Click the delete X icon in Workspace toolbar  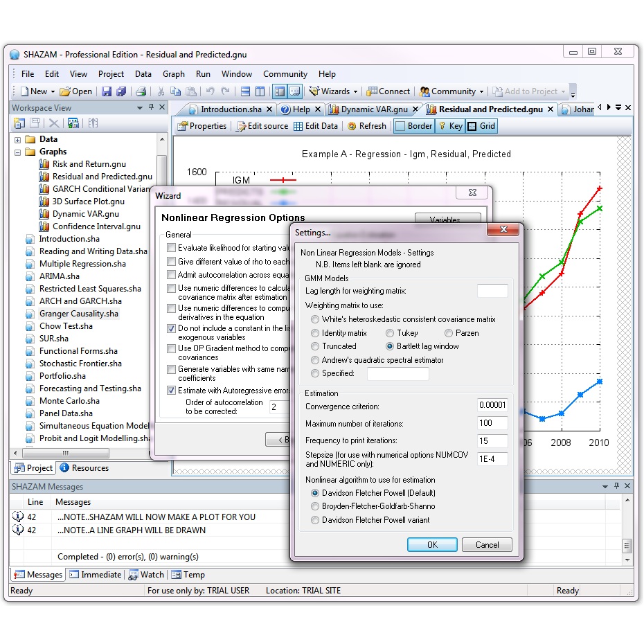coord(53,123)
